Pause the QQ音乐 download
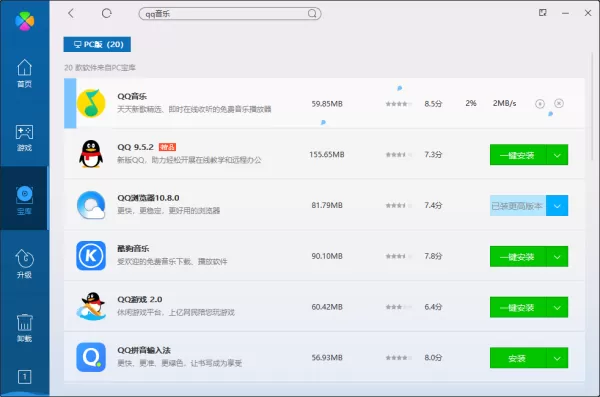The height and width of the screenshot is (397, 600). click(x=540, y=104)
